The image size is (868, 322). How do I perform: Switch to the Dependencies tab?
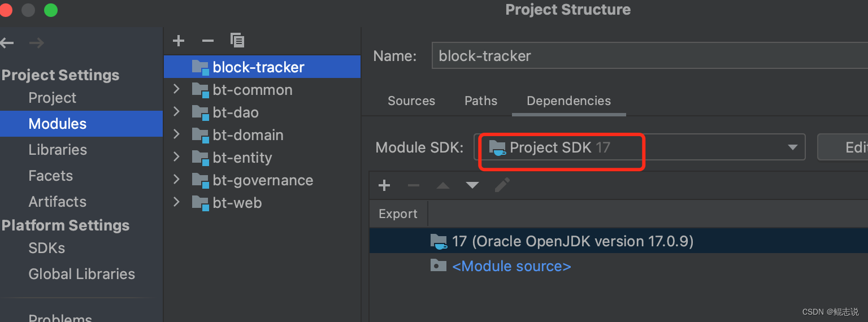[x=568, y=101]
